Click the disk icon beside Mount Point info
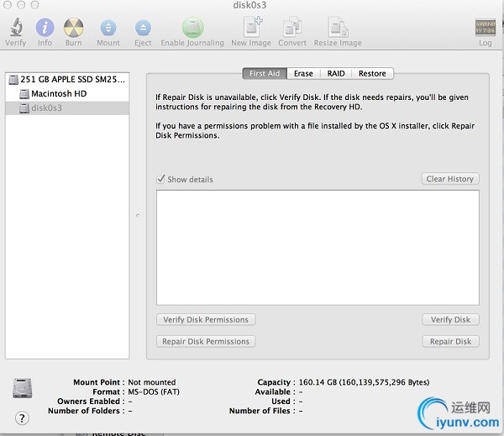This screenshot has width=504, height=436. pos(22,388)
